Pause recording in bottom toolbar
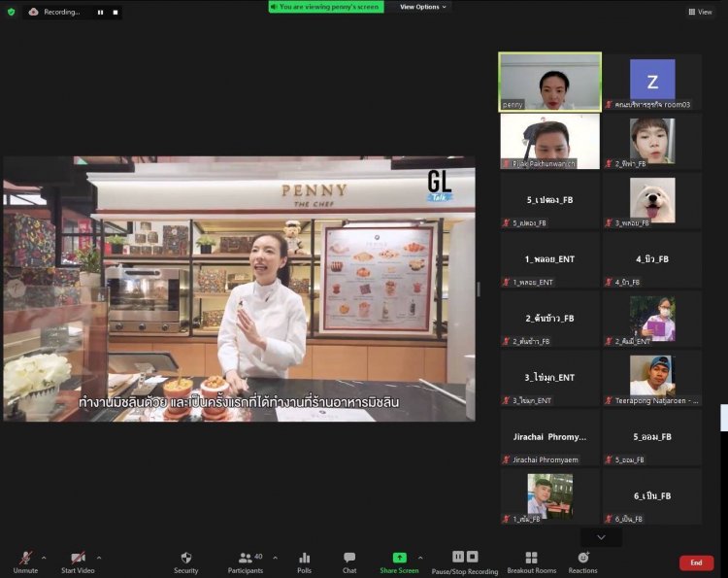This screenshot has width=728, height=578. pyautogui.click(x=458, y=557)
